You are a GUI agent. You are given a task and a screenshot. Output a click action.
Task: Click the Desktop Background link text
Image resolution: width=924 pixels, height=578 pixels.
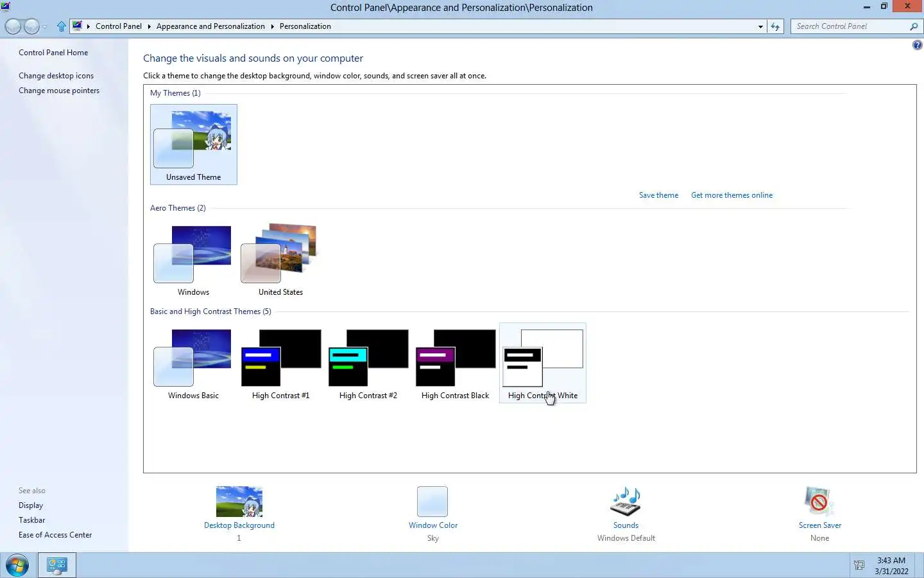coord(239,525)
